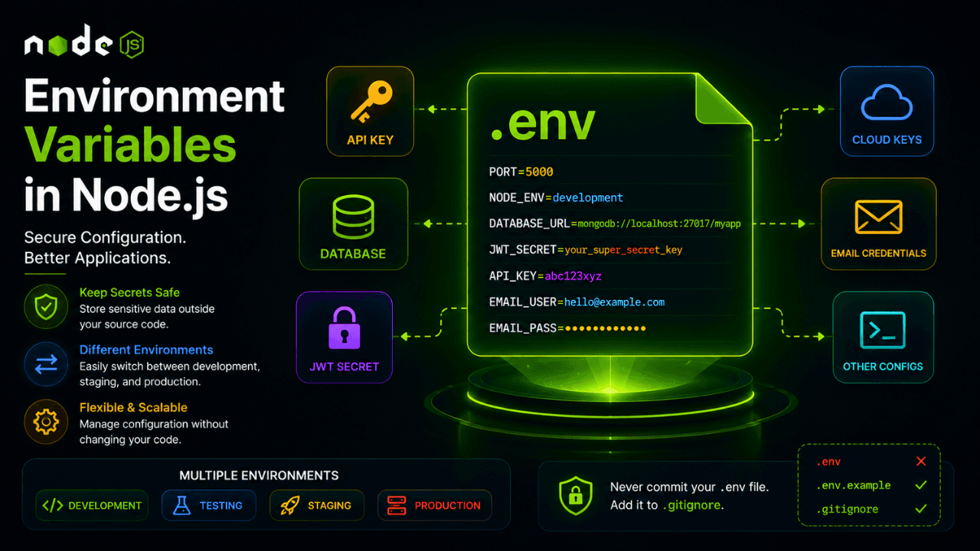Click the .gitignore filename in the list
This screenshot has width=980, height=551.
[847, 509]
